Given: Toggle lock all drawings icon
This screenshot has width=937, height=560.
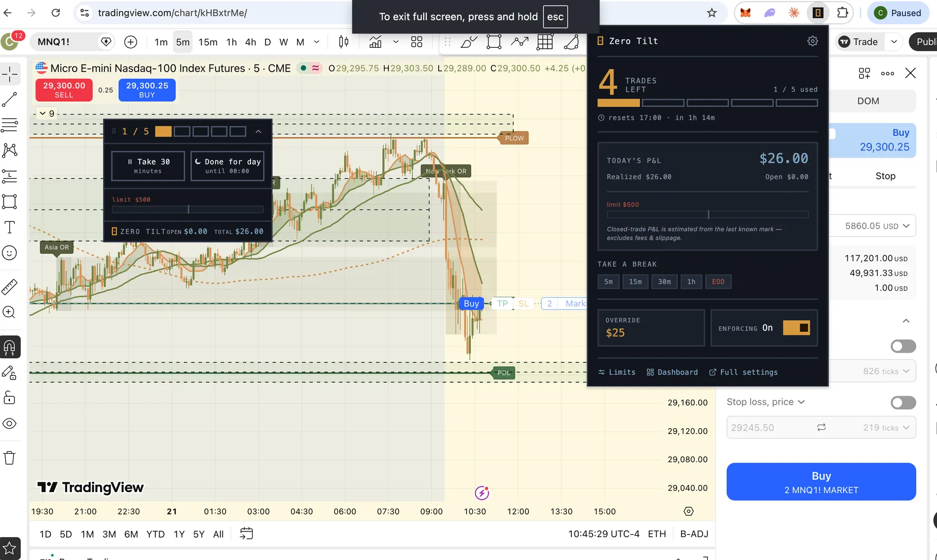Looking at the screenshot, I should pyautogui.click(x=10, y=398).
